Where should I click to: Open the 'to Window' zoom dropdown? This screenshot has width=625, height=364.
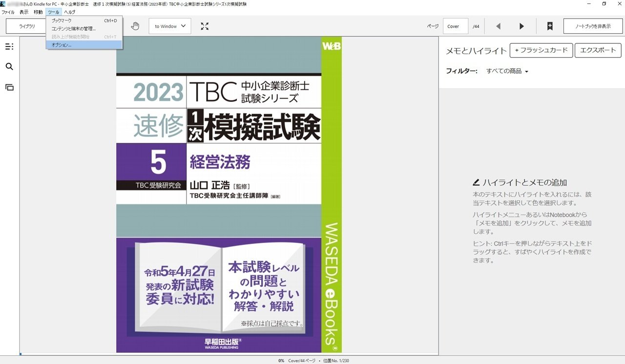[x=170, y=26]
